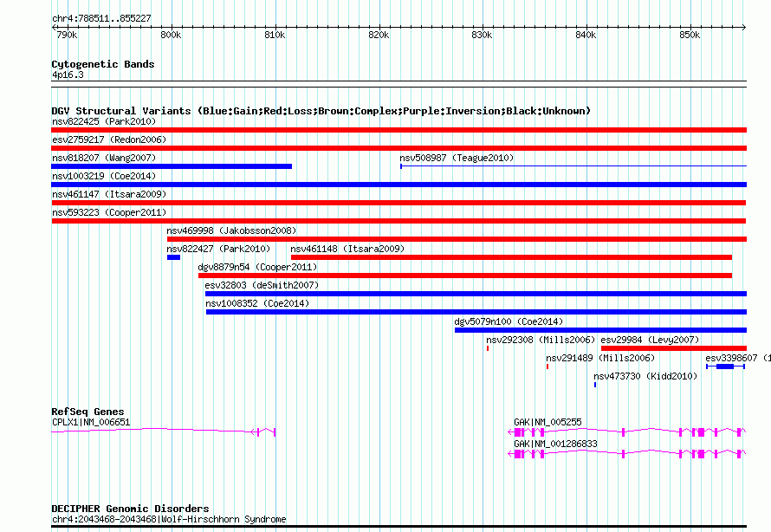Click the dgv8879n54 (Cooper2011) variant label
This screenshot has width=771, height=532.
(x=257, y=267)
